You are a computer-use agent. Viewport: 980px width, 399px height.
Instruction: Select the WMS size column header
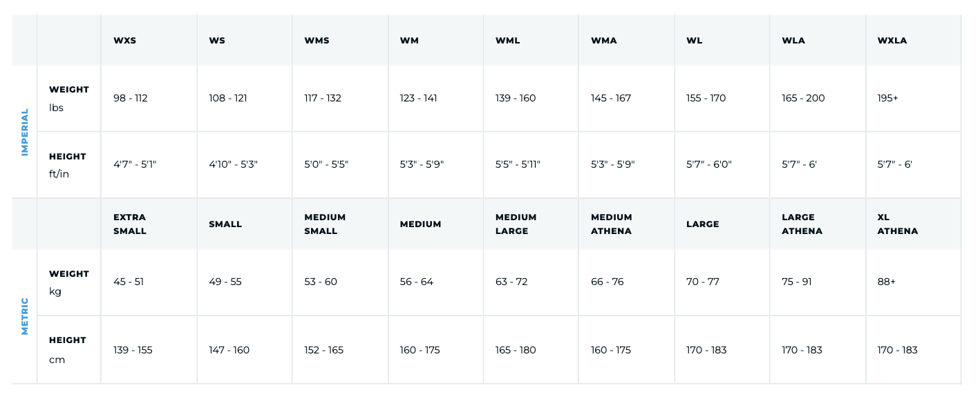pyautogui.click(x=317, y=41)
